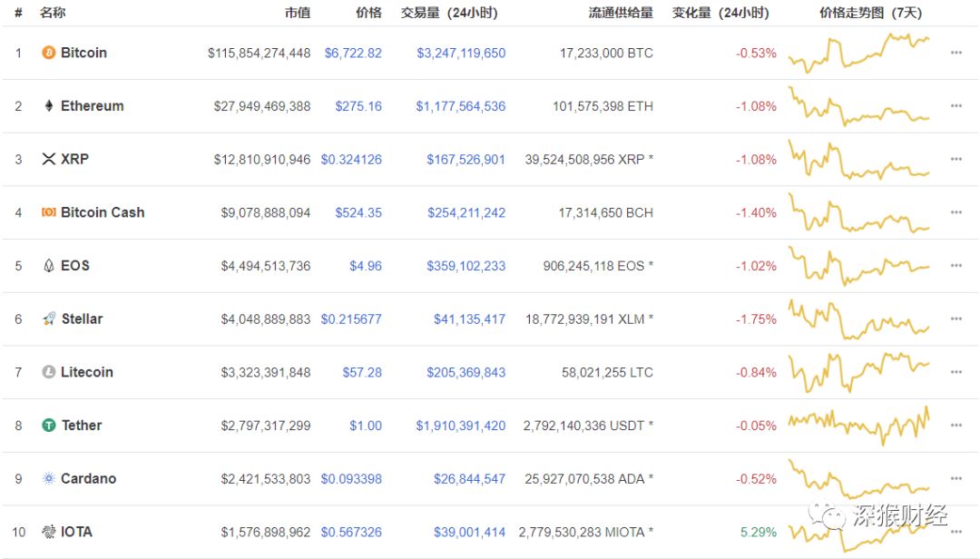This screenshot has height=559, width=980.
Task: Click EOS volume $359,102,233
Action: [x=466, y=266]
